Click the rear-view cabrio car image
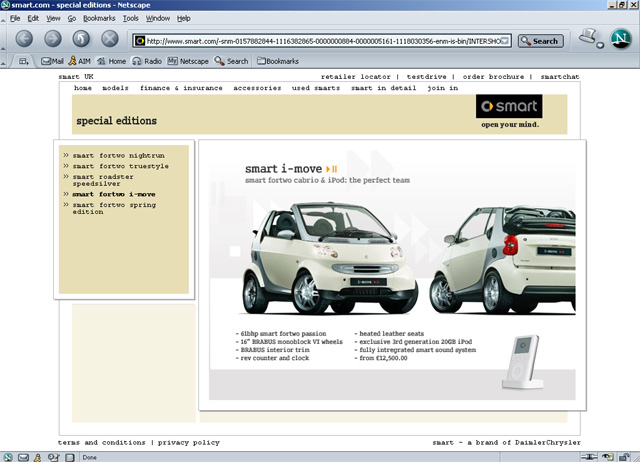 point(502,260)
